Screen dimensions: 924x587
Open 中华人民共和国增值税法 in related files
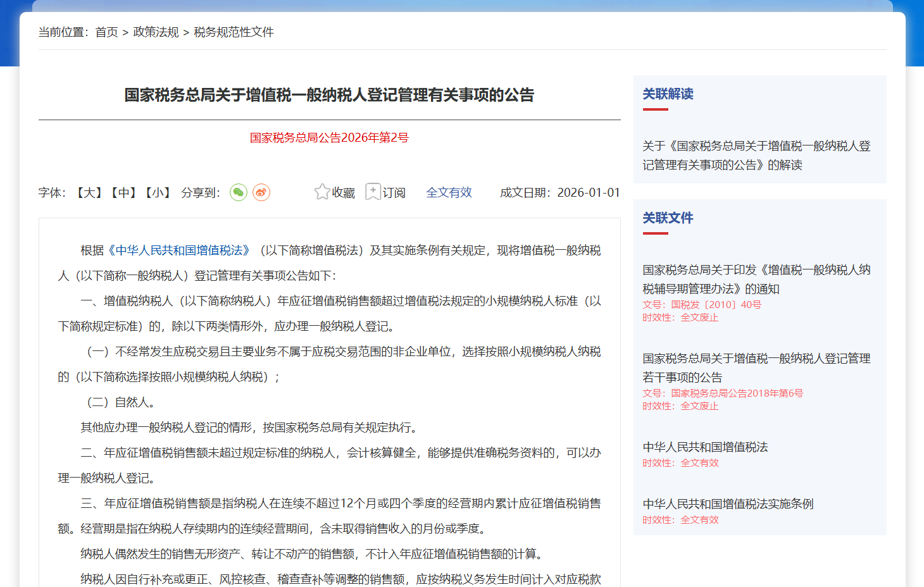tap(705, 447)
